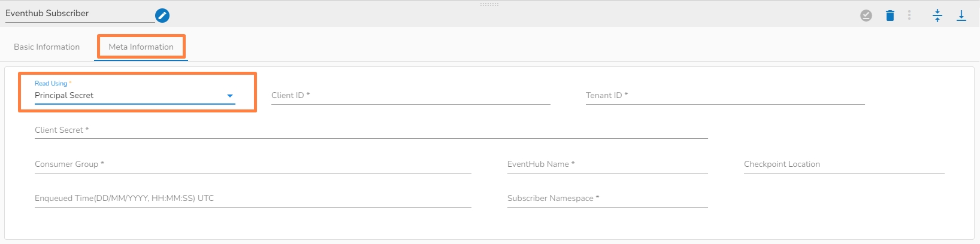Select the Meta Information tab
Image resolution: width=980 pixels, height=244 pixels.
pos(141,47)
